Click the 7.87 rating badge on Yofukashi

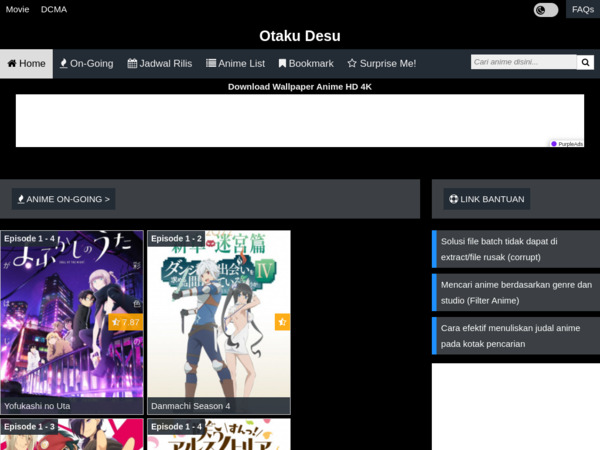coord(126,322)
